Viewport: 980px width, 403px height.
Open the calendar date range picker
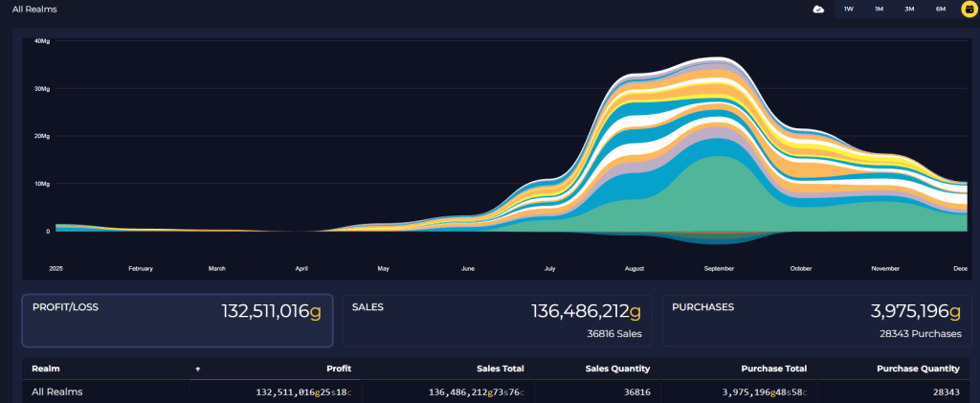tap(968, 9)
